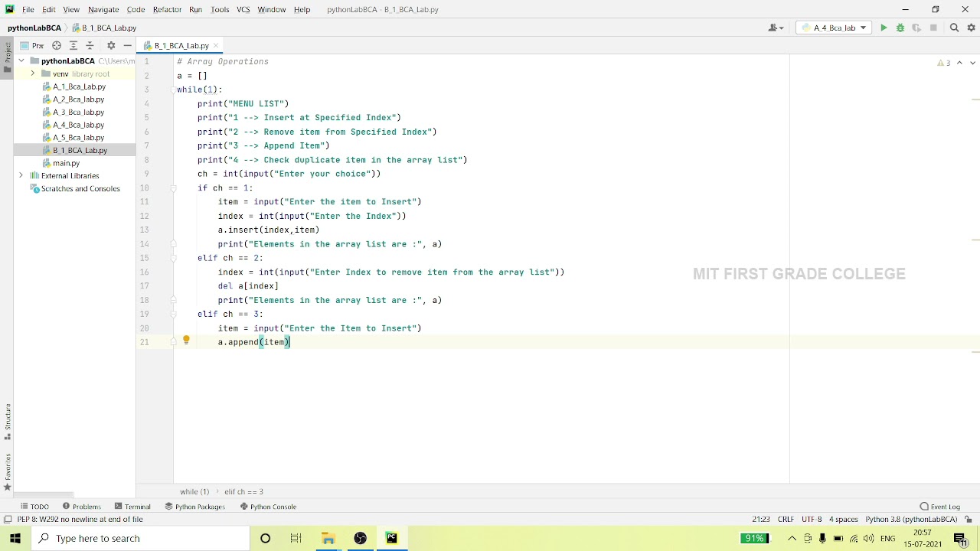Close the B_1_BCA_Lab.py editor tab

[216, 46]
